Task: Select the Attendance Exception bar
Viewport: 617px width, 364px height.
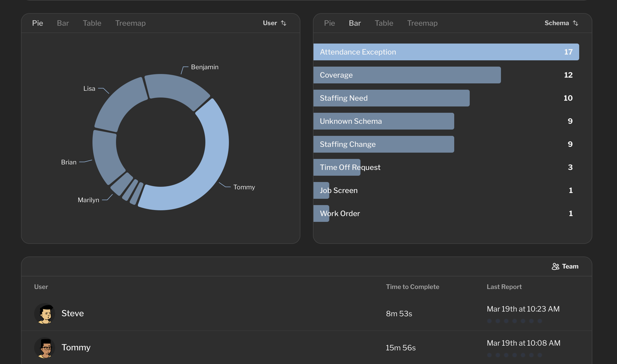Action: point(446,52)
